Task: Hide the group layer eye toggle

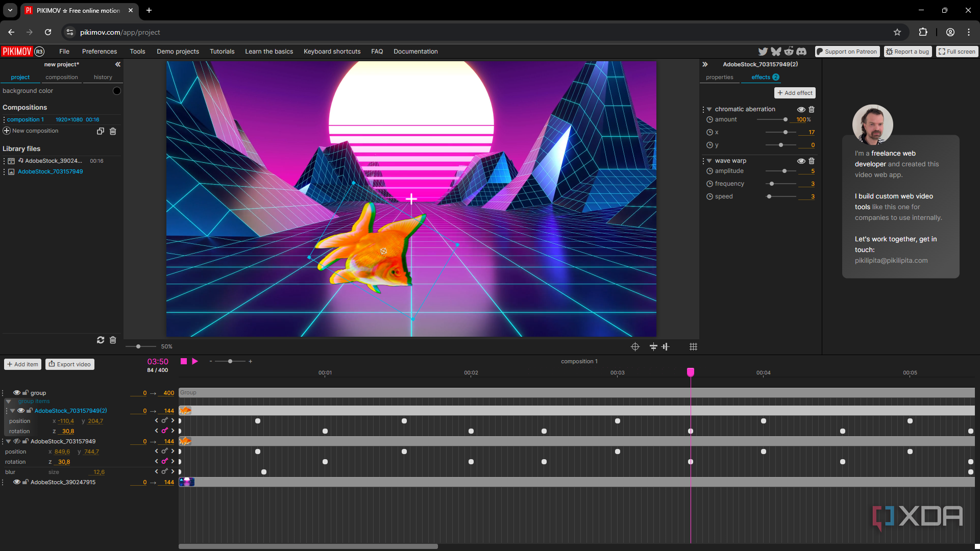Action: pos(17,393)
